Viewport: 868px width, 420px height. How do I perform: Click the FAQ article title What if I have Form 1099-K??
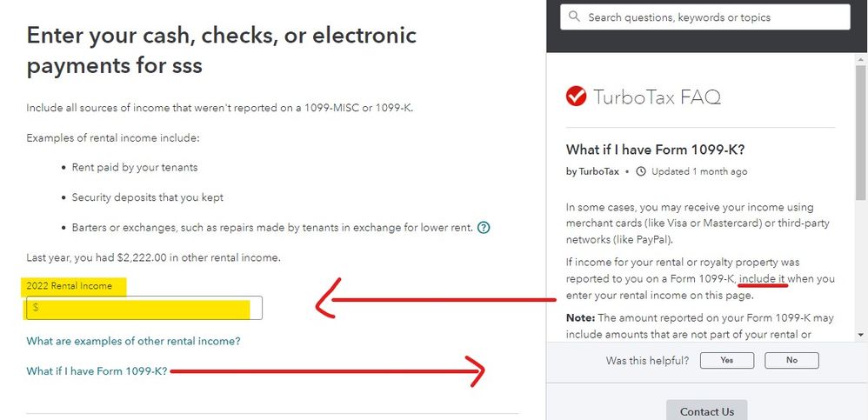coord(656,150)
